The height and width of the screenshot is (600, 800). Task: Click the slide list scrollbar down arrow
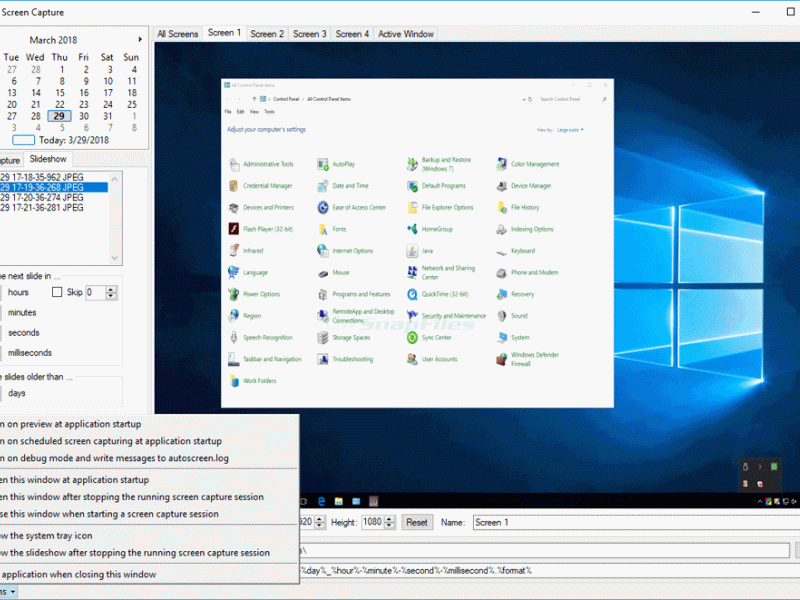click(x=115, y=258)
